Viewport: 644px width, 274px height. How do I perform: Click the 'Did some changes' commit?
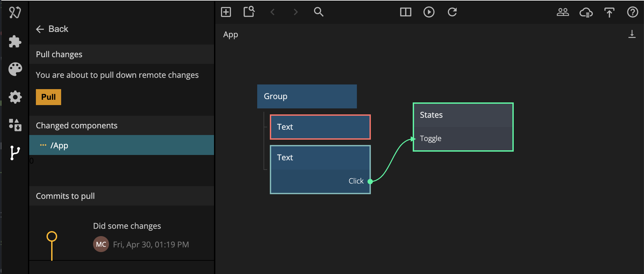(127, 226)
